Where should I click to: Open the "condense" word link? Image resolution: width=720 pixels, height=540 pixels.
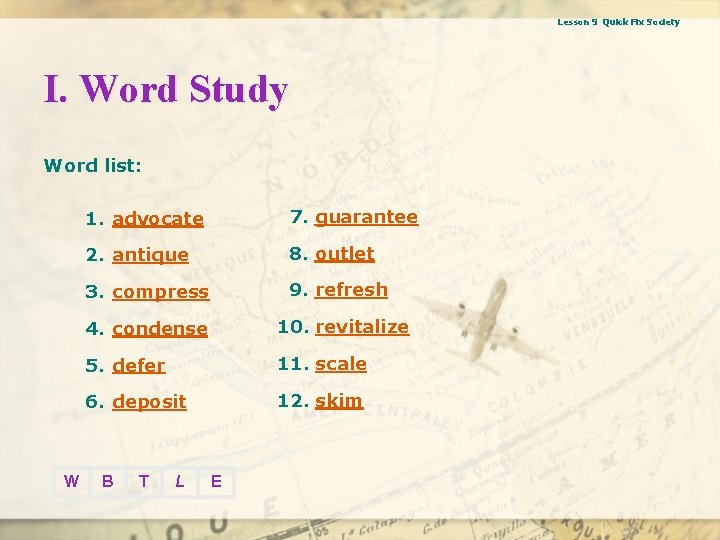(160, 328)
